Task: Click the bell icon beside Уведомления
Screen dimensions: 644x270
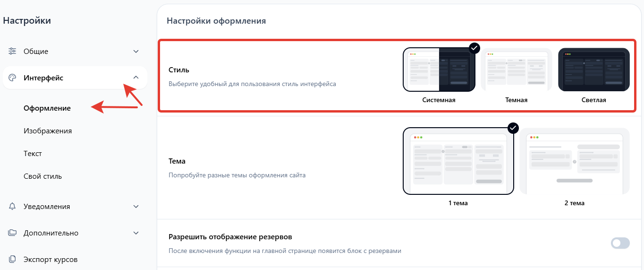Action: click(x=13, y=206)
